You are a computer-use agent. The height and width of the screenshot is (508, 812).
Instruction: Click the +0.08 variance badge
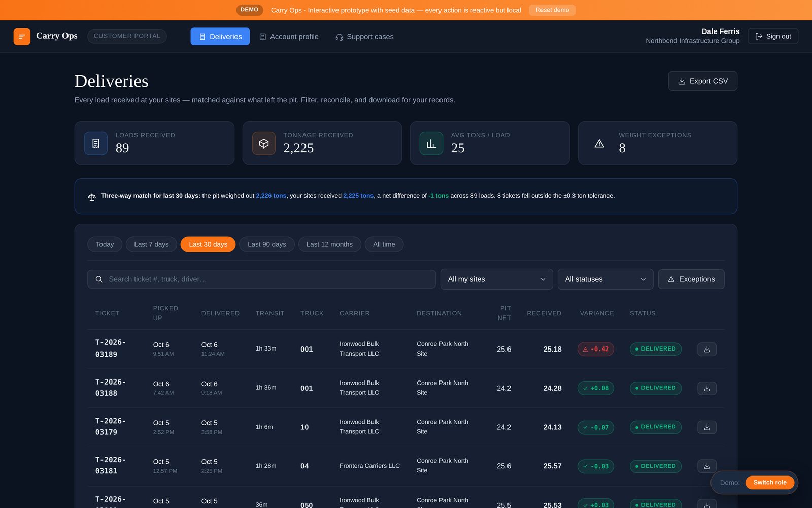pyautogui.click(x=596, y=388)
